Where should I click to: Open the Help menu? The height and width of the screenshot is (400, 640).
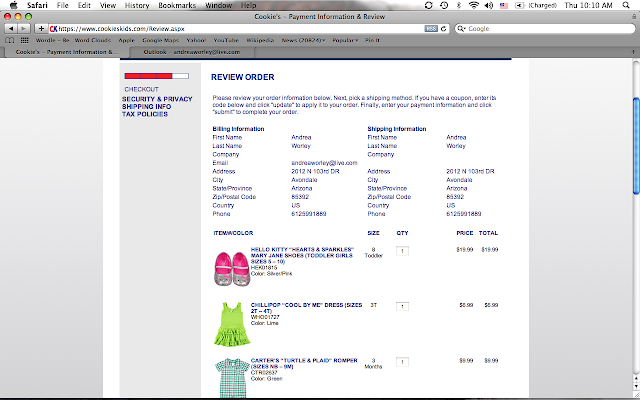pos(248,5)
